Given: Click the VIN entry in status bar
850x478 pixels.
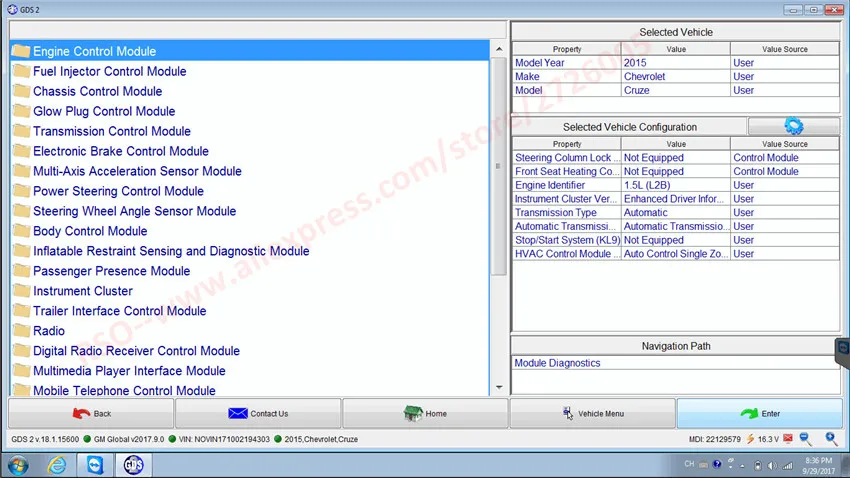Looking at the screenshot, I should pos(224,439).
